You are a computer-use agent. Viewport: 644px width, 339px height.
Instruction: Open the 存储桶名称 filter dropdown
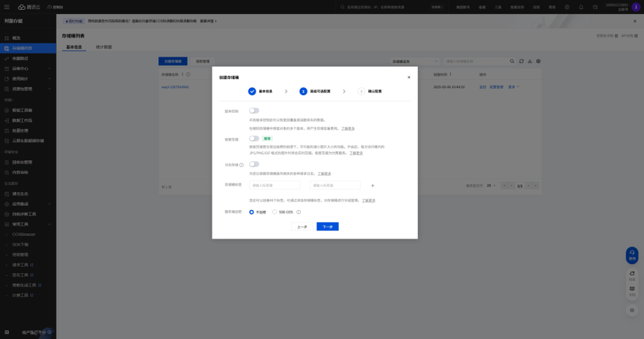click(415, 62)
